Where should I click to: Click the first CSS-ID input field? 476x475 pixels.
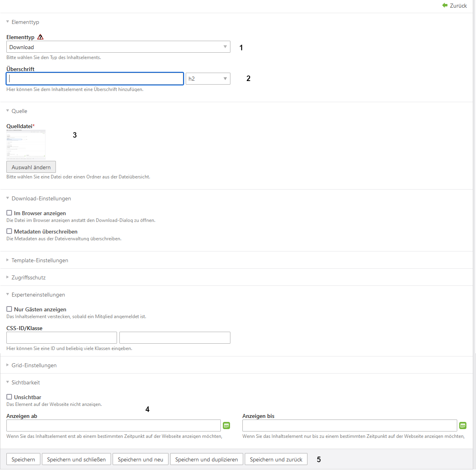61,338
